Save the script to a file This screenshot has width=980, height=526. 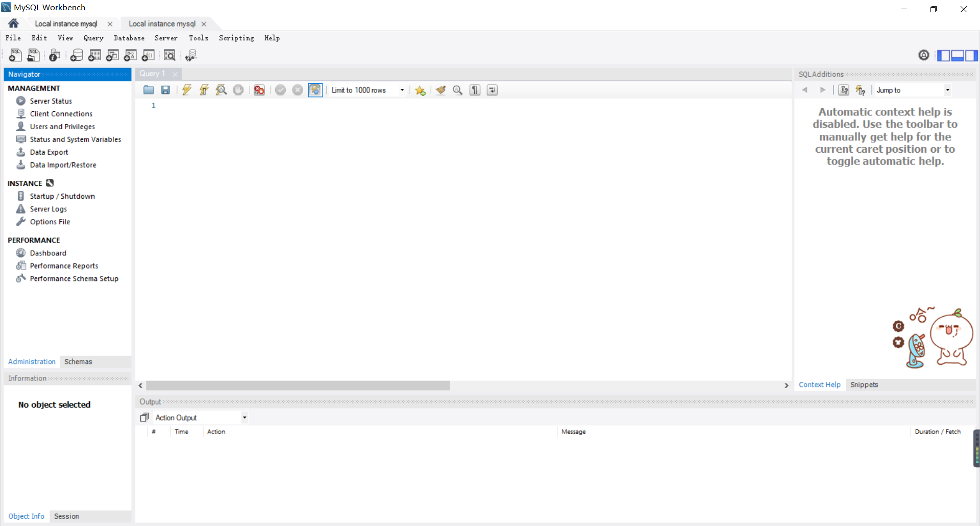pyautogui.click(x=165, y=90)
